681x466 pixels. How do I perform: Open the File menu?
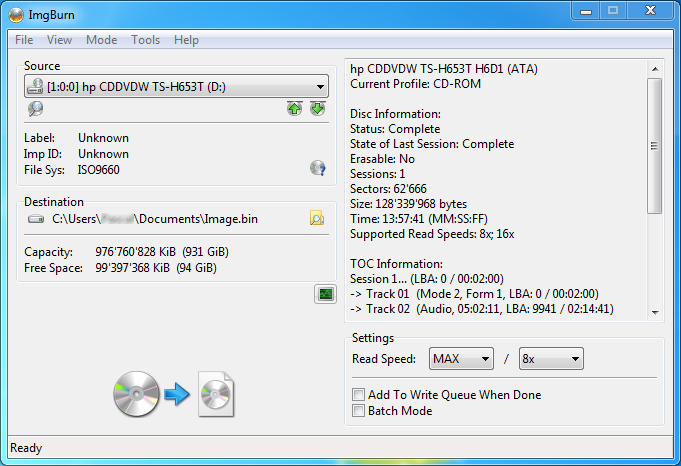point(24,40)
